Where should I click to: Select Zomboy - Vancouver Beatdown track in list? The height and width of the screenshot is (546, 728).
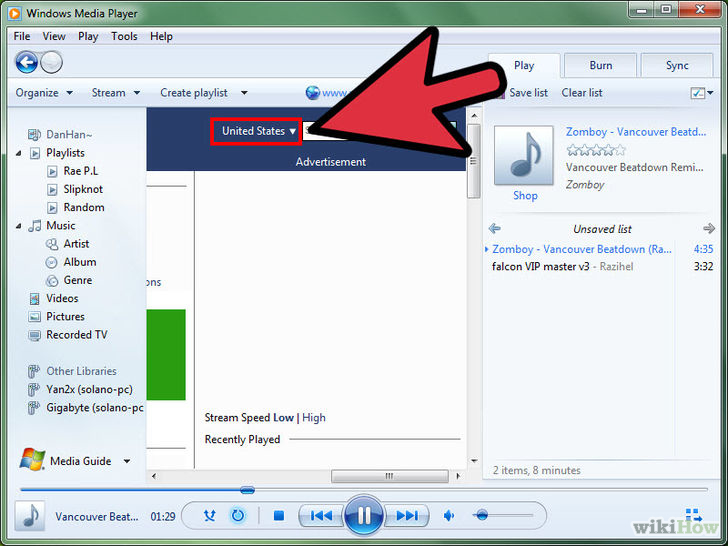tap(601, 249)
